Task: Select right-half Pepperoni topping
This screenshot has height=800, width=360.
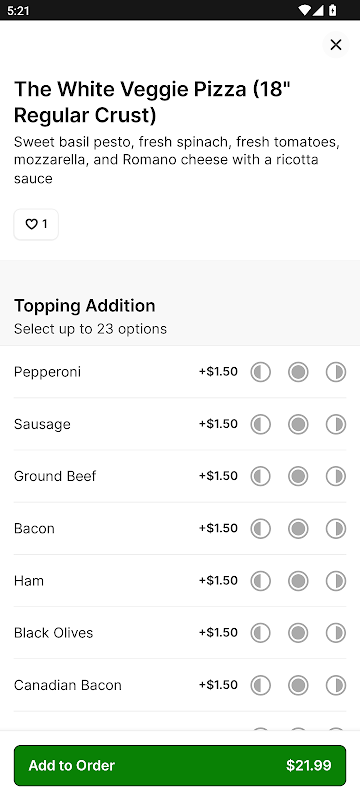Action: (x=336, y=372)
